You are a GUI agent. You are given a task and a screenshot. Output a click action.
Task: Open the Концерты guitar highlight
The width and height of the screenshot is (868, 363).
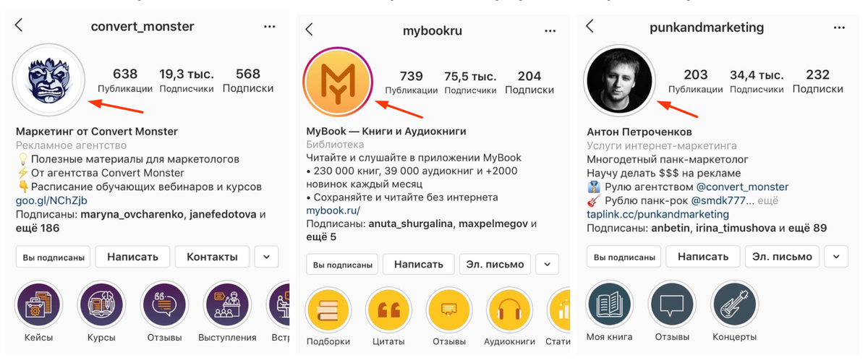point(734,304)
